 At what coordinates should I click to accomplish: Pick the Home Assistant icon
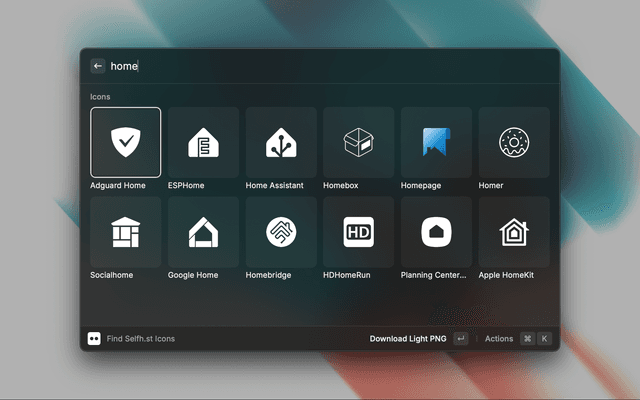281,142
